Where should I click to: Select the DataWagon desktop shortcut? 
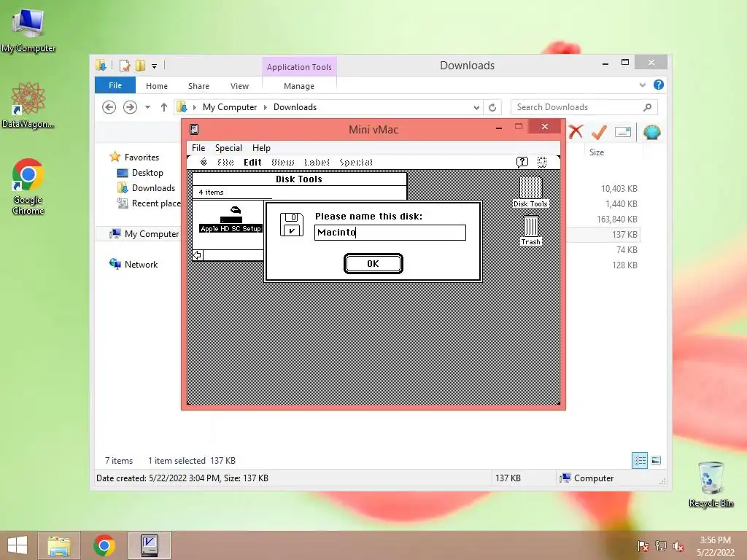pyautogui.click(x=28, y=105)
